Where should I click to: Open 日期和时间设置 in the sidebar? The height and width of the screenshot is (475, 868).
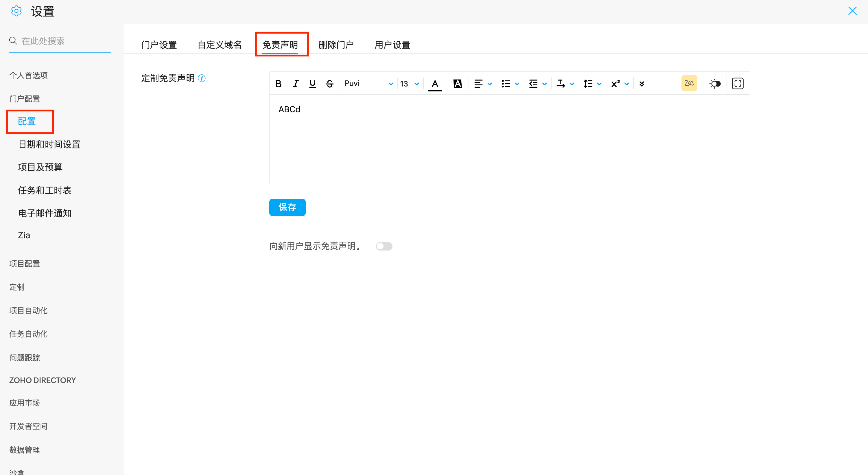pyautogui.click(x=49, y=144)
